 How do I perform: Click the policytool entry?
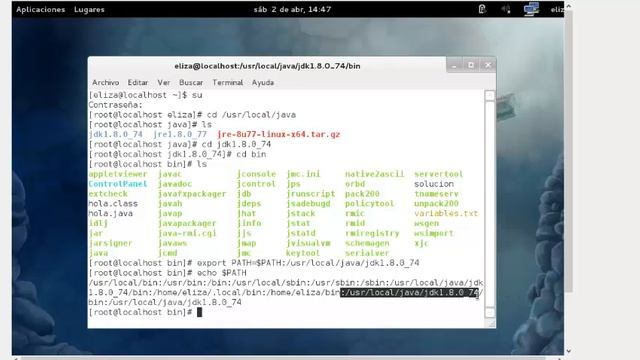[369, 203]
